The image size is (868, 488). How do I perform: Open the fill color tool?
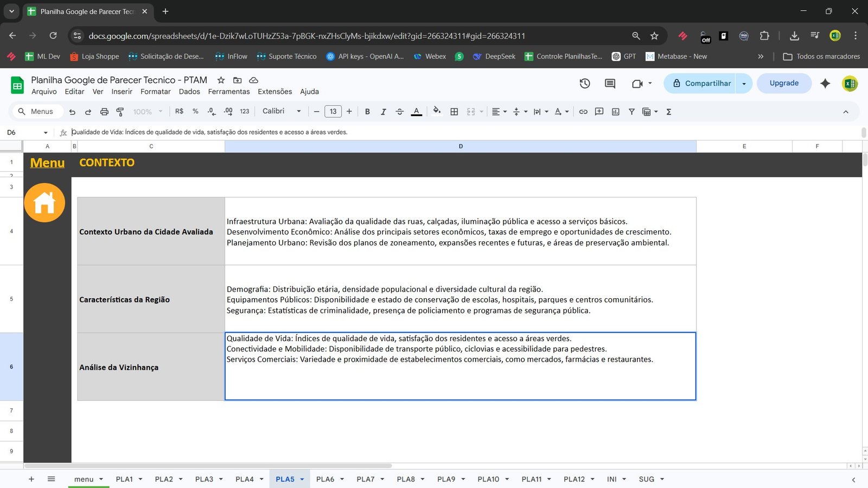pyautogui.click(x=437, y=112)
